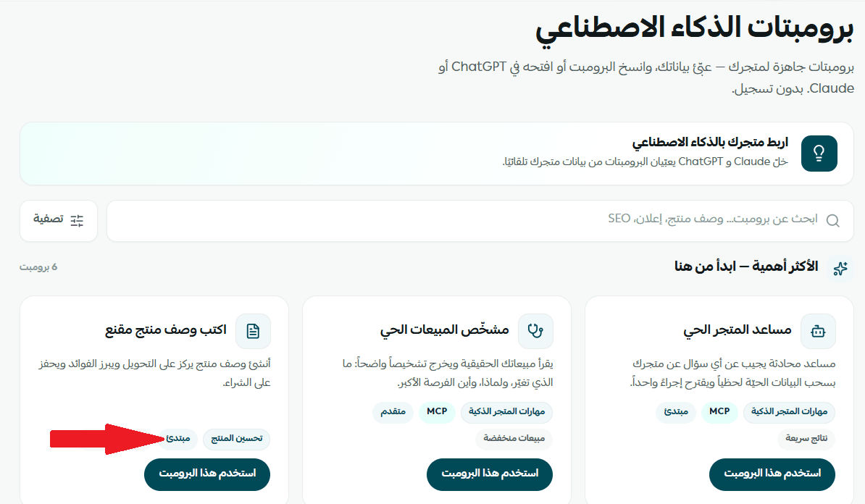The image size is (865, 504).
Task: Click the robot icon of مساعد المتجر الحي
Action: [818, 332]
